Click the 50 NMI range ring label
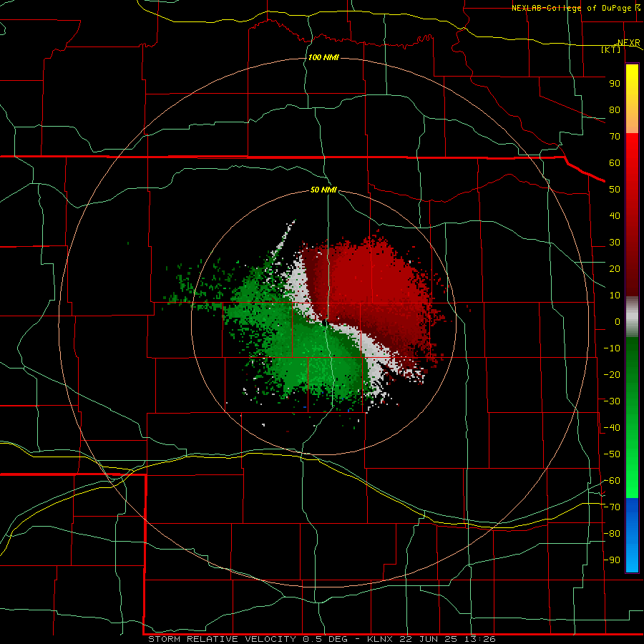This screenshot has width=644, height=644. tap(323, 190)
